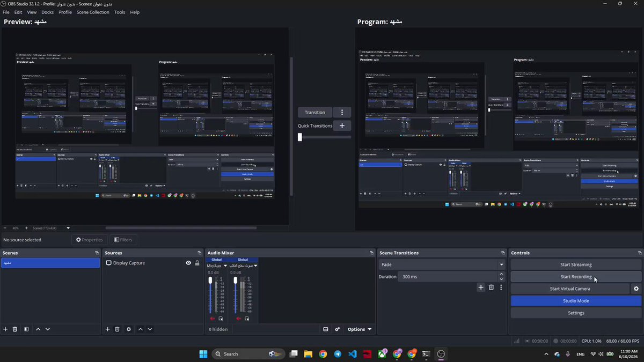Screen dimensions: 644x362
Task: Add a quick transition with plus
Action: pyautogui.click(x=342, y=126)
